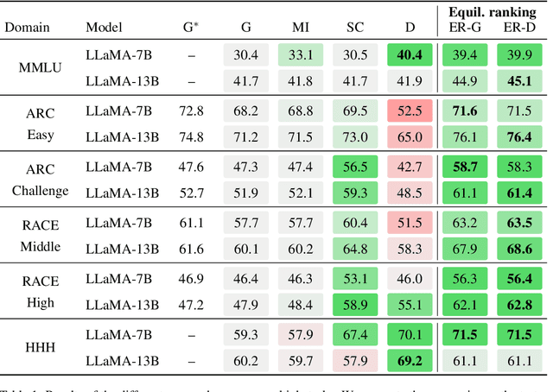Select the bold 58.7 ER-G cell
Viewport: 553px width, 392px height.
click(467, 166)
